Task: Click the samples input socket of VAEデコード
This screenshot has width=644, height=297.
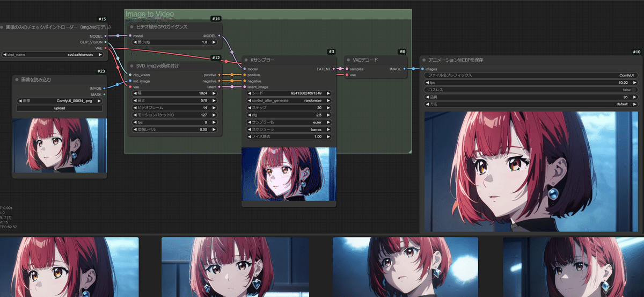Action: pos(346,69)
